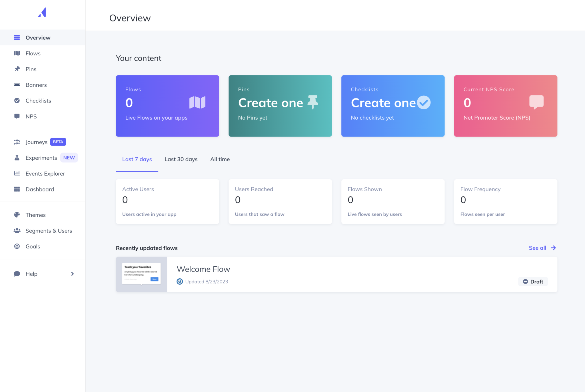Create one on the Checklists card
The height and width of the screenshot is (392, 585).
383,103
